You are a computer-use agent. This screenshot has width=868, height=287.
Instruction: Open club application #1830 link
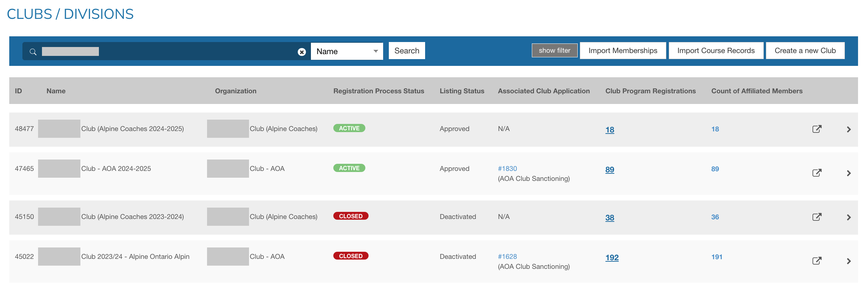pyautogui.click(x=507, y=168)
